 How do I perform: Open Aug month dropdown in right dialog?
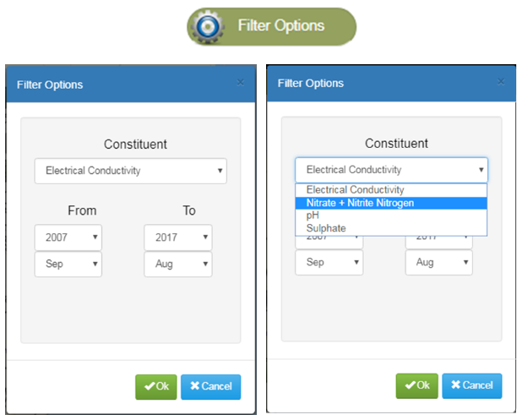pyautogui.click(x=438, y=263)
